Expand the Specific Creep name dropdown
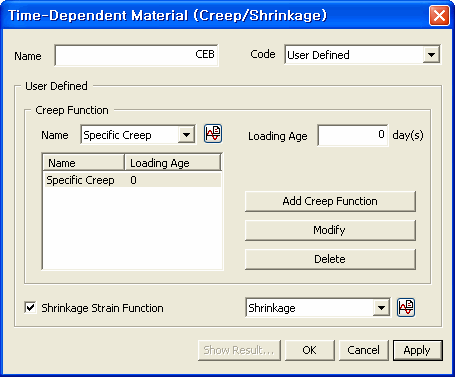The height and width of the screenshot is (377, 455). 186,135
